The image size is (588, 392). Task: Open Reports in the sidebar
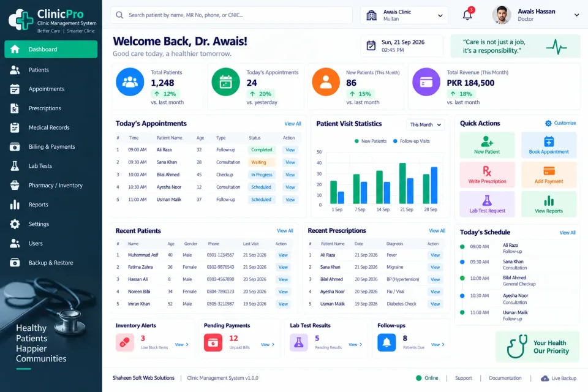(51, 205)
